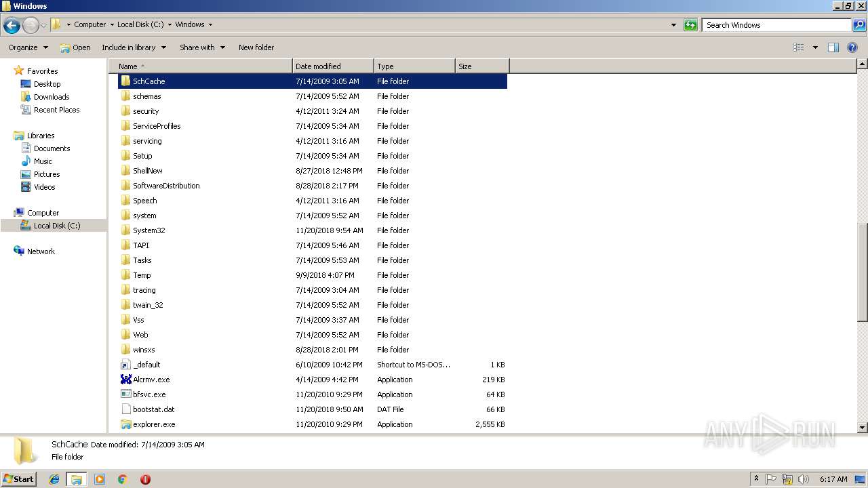Image resolution: width=868 pixels, height=488 pixels.
Task: Open the Share with dropdown
Action: tap(202, 47)
